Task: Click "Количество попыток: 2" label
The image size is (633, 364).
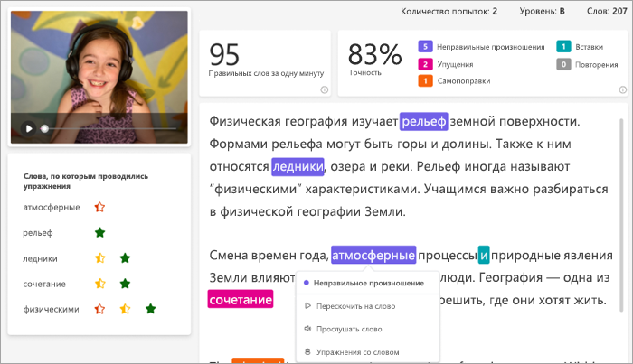Action: [449, 11]
